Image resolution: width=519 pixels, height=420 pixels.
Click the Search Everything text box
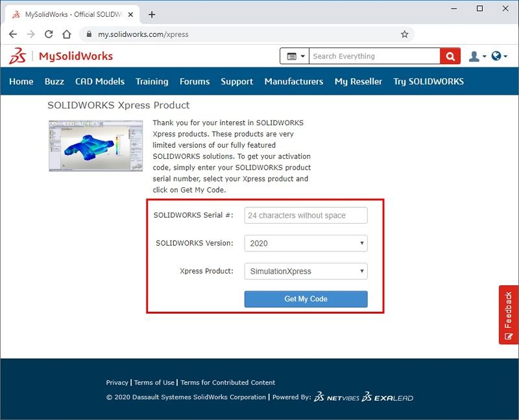coord(374,56)
